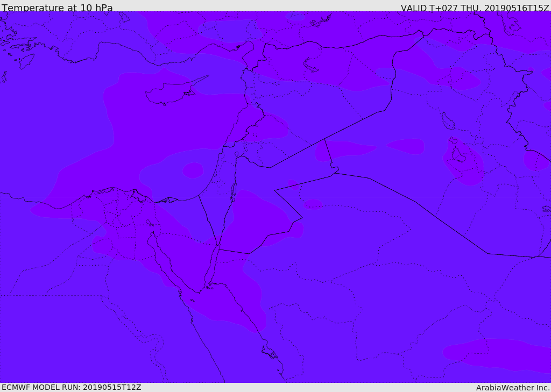Click 'ECMWF MODEL RUN: 20190515T12Z' text
Viewport: 551px width, 392px height.
[72, 387]
